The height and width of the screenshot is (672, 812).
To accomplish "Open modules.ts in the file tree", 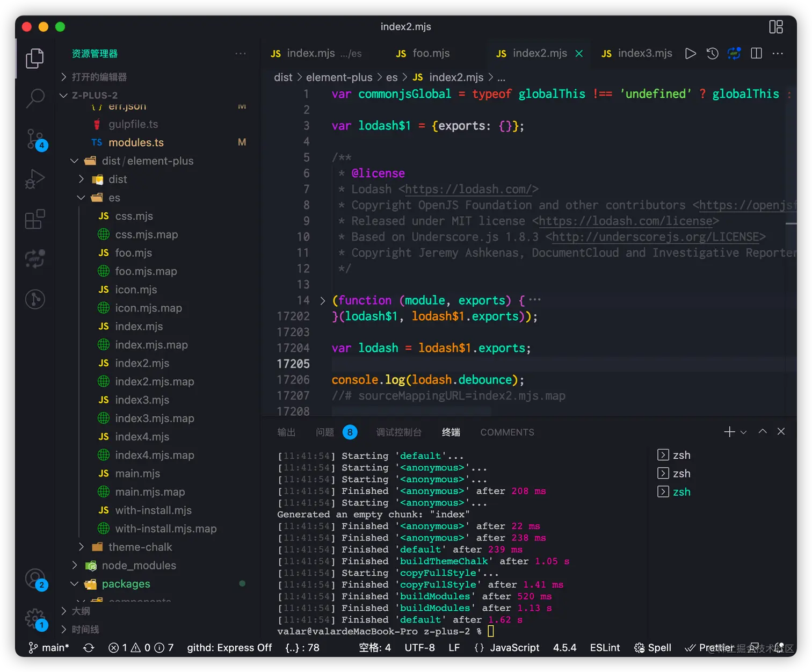I will coord(136,142).
